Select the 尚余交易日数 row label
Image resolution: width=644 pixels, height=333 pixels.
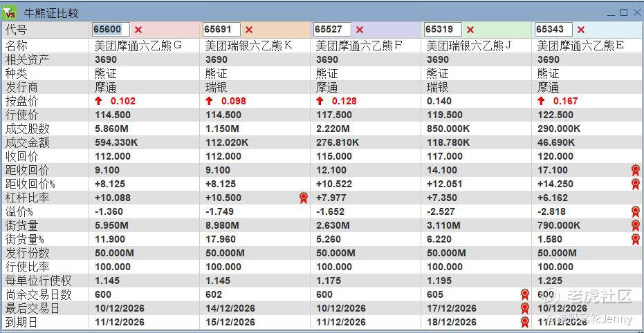[x=38, y=295]
